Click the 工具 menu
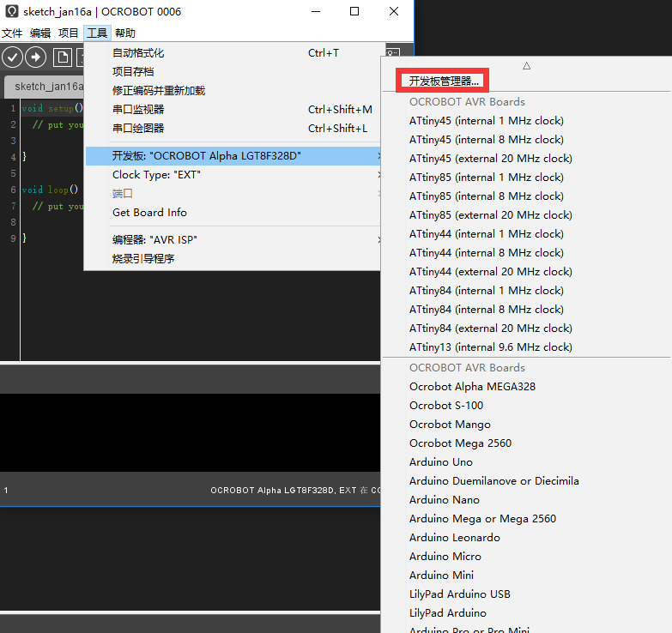 coord(97,33)
